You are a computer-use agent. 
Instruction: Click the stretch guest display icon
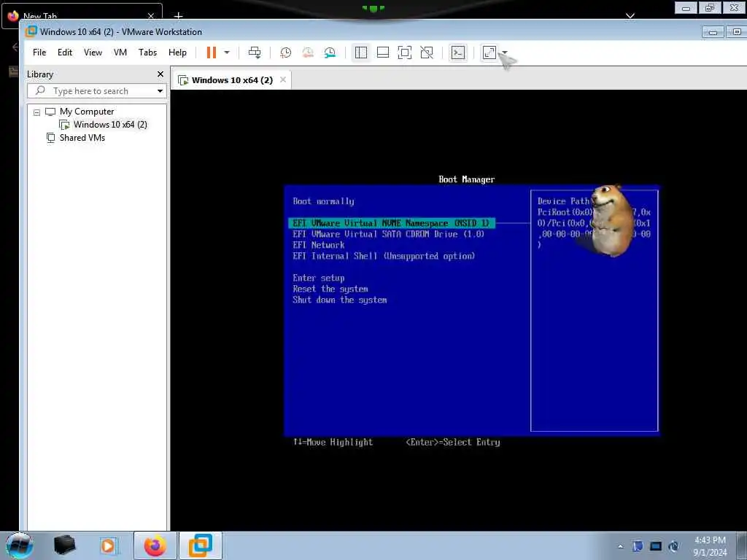click(489, 52)
